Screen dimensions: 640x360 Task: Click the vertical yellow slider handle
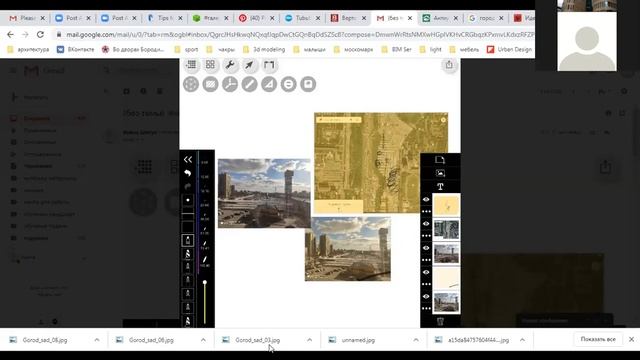[x=205, y=282]
